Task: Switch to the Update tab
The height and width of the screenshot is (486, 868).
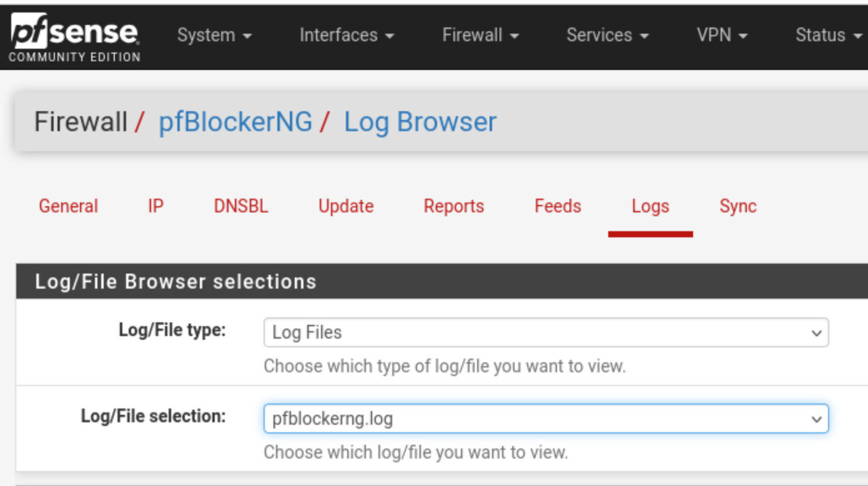Action: (346, 206)
